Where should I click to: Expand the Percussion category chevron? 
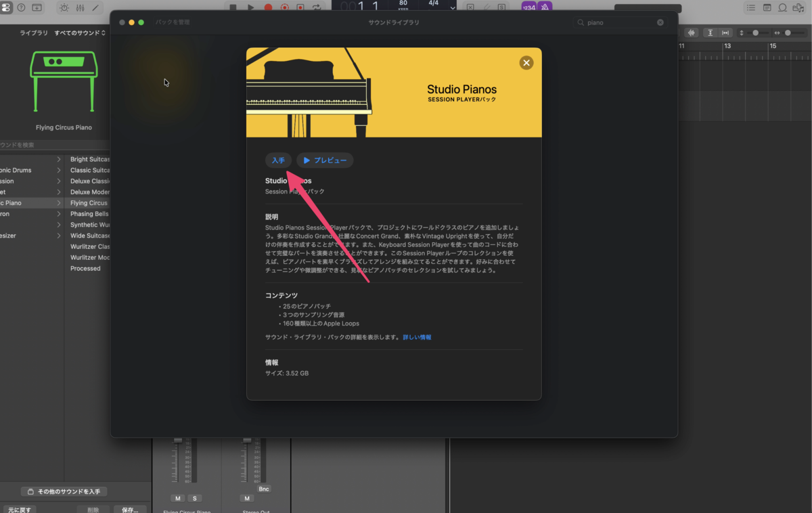(x=59, y=181)
